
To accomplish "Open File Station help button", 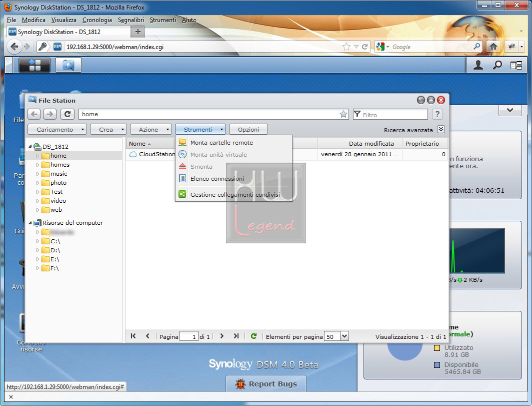I will coord(437,114).
